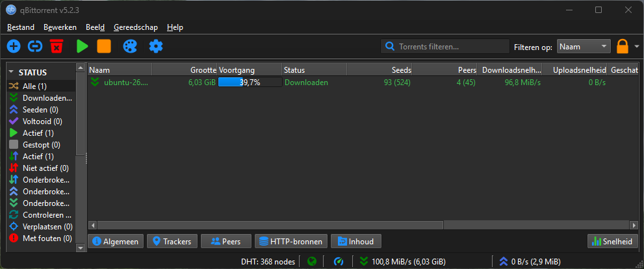Select the 'Controleren ...' filter

(41, 215)
